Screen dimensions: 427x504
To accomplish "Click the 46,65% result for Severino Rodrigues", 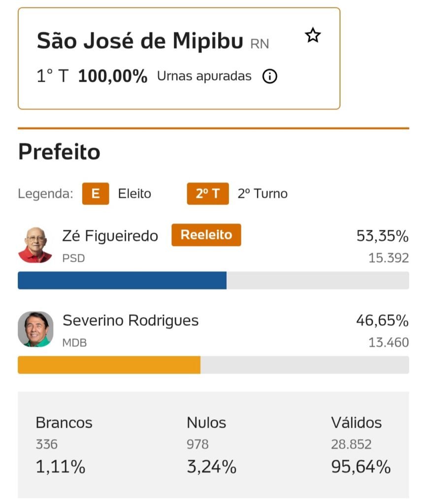I will click(382, 321).
